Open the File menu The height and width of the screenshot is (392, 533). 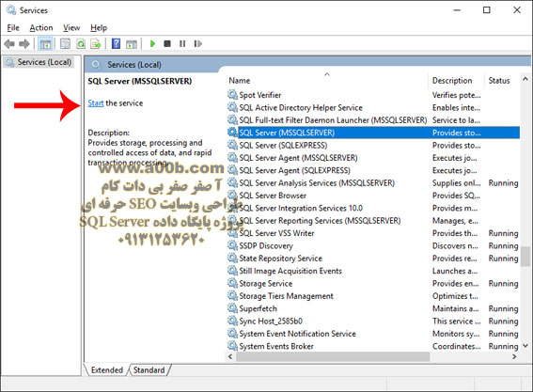(x=13, y=28)
